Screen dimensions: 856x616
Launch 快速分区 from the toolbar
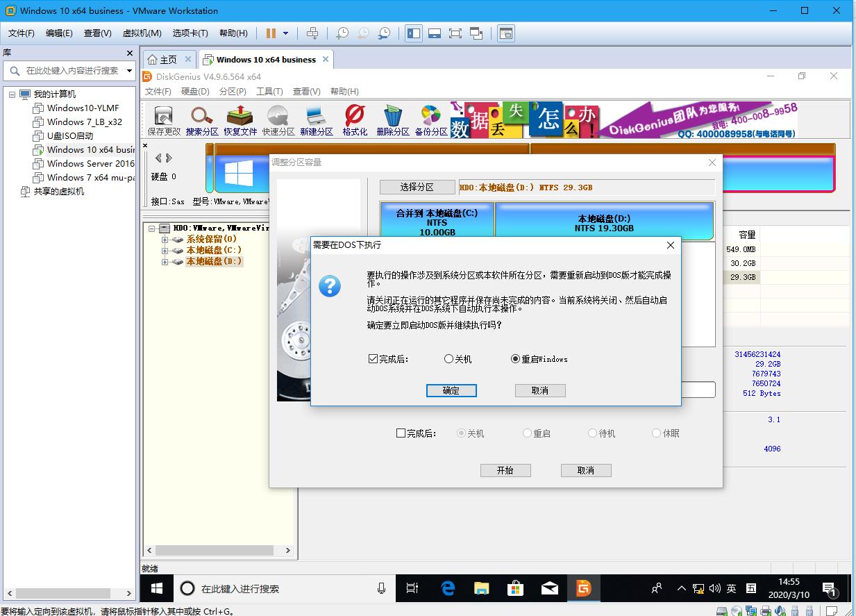tap(276, 118)
